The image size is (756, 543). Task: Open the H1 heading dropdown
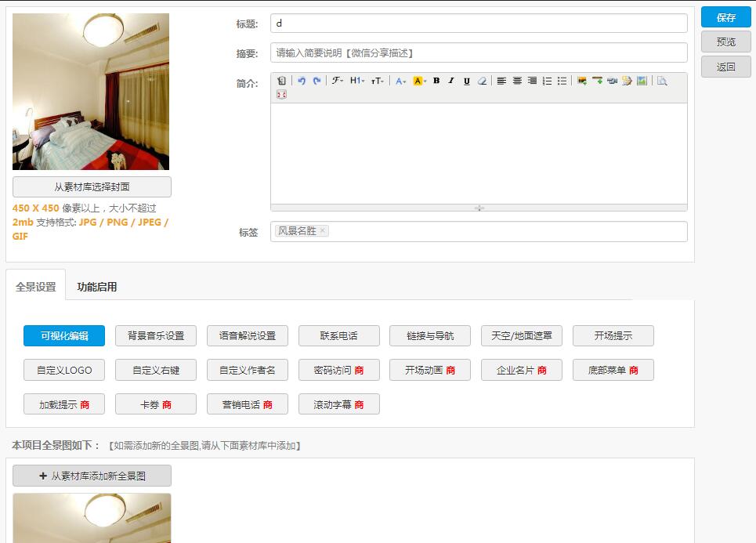pos(357,81)
